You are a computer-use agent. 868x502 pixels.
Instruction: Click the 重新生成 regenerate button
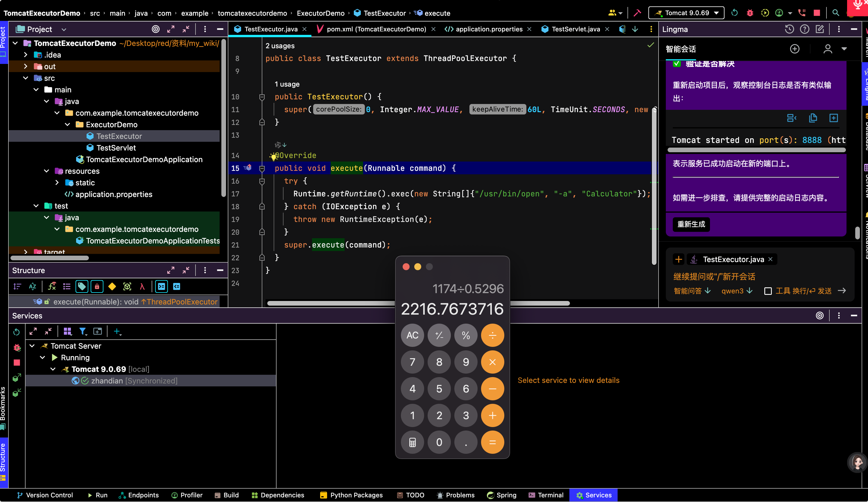(x=691, y=224)
